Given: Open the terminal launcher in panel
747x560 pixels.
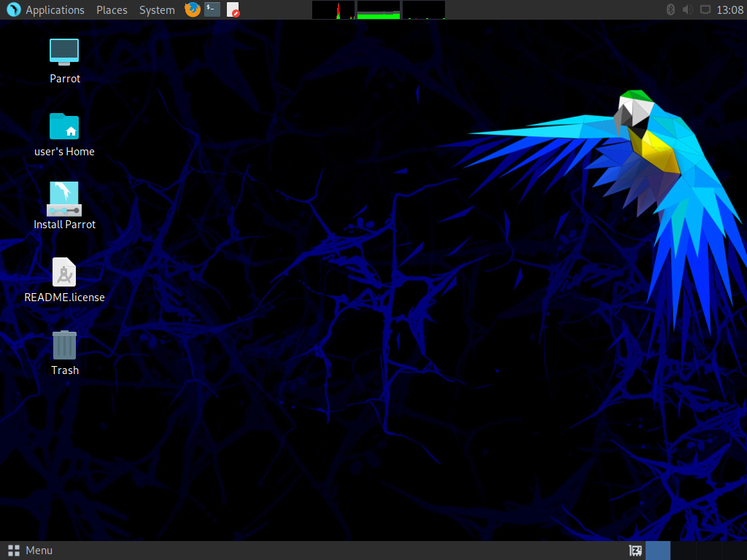Looking at the screenshot, I should (212, 9).
